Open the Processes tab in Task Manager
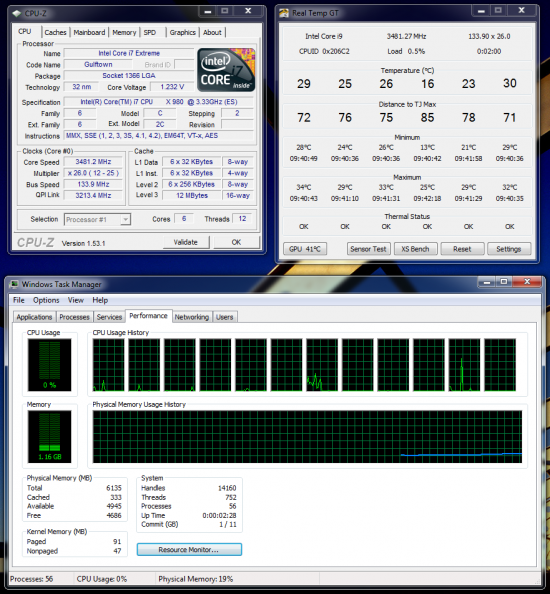Image resolution: width=550 pixels, height=594 pixels. click(74, 317)
